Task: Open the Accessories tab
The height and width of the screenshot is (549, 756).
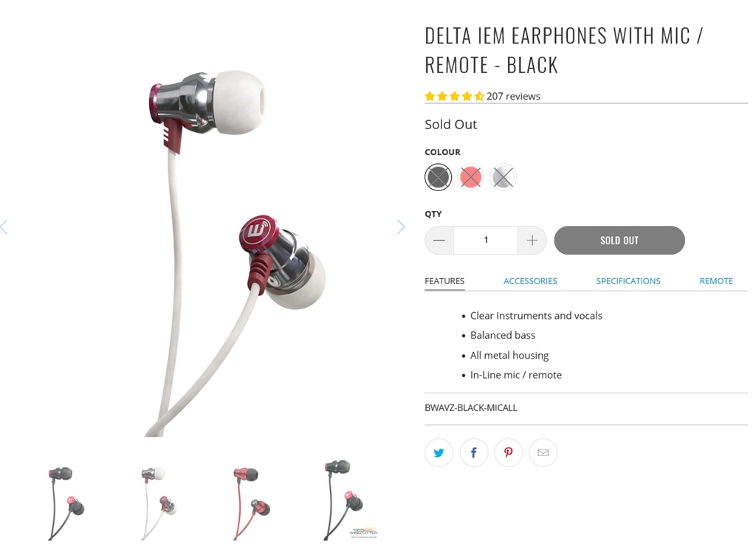Action: pyautogui.click(x=530, y=281)
